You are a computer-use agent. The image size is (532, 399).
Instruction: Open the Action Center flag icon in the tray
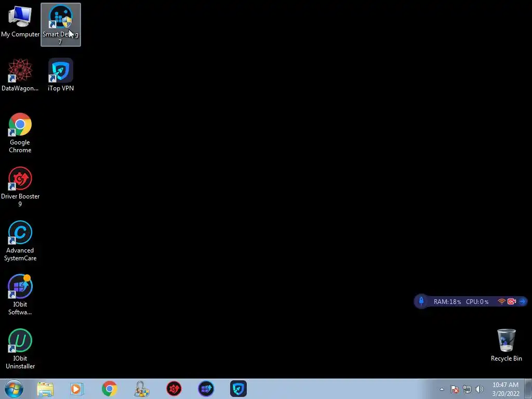click(455, 389)
